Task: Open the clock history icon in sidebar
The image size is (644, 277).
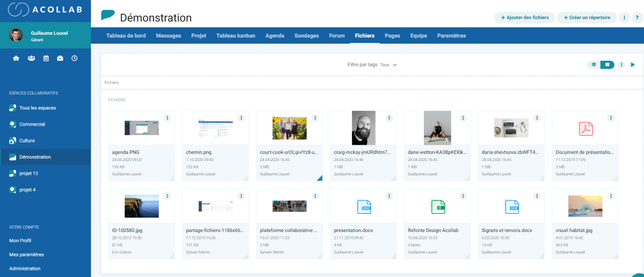Action: [74, 58]
